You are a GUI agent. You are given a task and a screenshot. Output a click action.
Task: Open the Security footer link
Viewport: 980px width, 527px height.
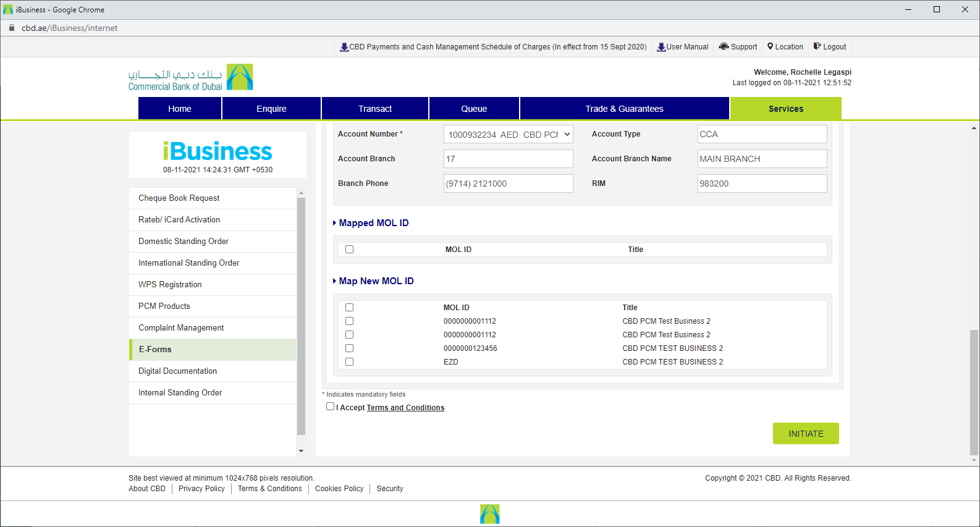(x=390, y=489)
